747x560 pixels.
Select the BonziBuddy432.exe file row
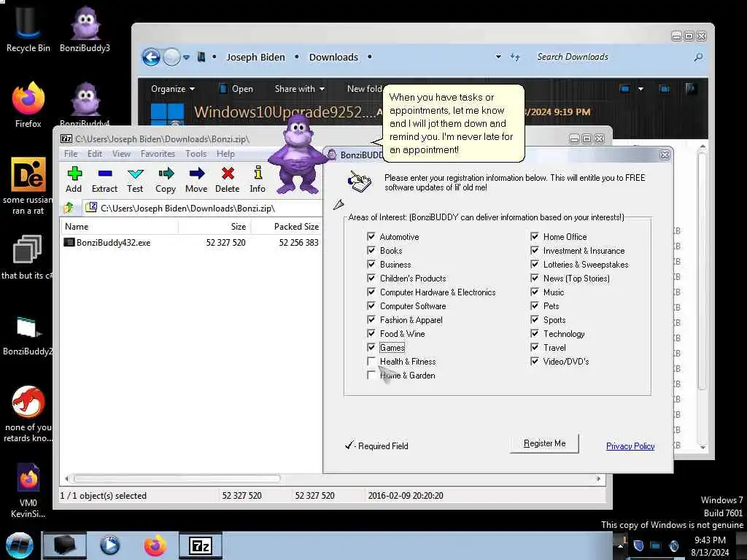coord(191,242)
